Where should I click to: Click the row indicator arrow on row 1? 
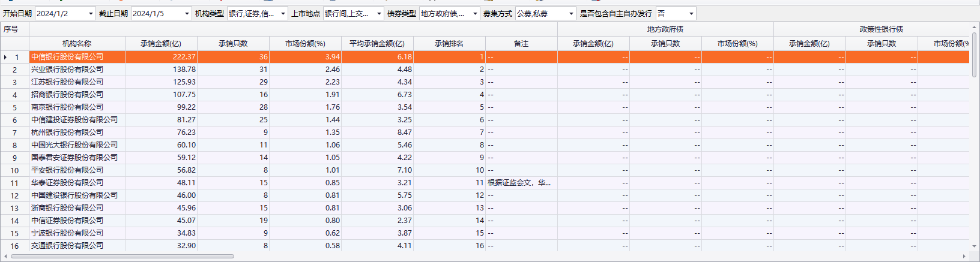coord(5,57)
